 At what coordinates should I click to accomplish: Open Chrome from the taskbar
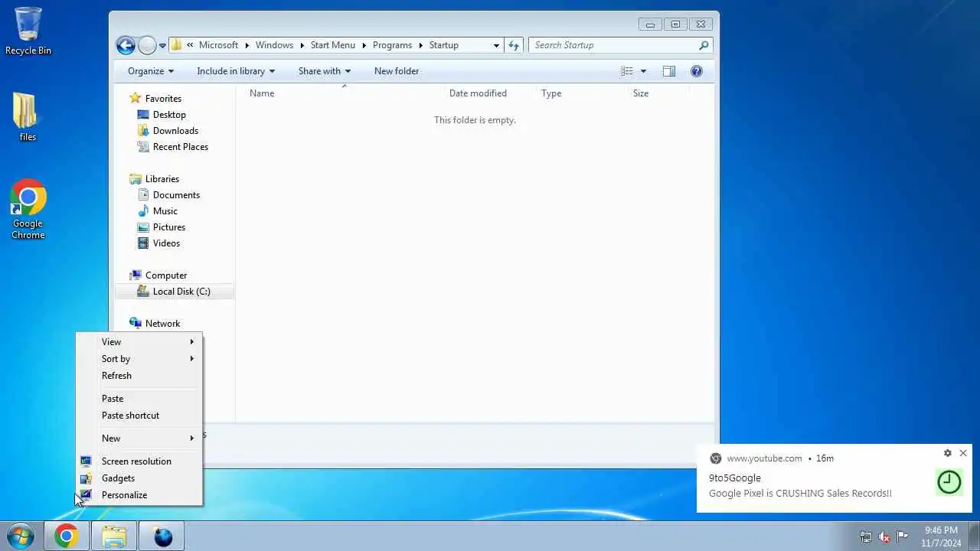tap(67, 536)
